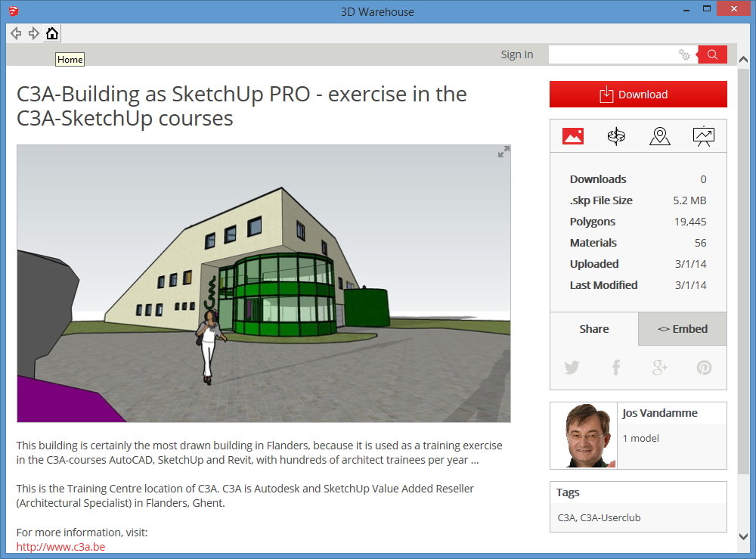Image resolution: width=756 pixels, height=559 pixels.
Task: Click the Tags heading
Action: tap(568, 492)
